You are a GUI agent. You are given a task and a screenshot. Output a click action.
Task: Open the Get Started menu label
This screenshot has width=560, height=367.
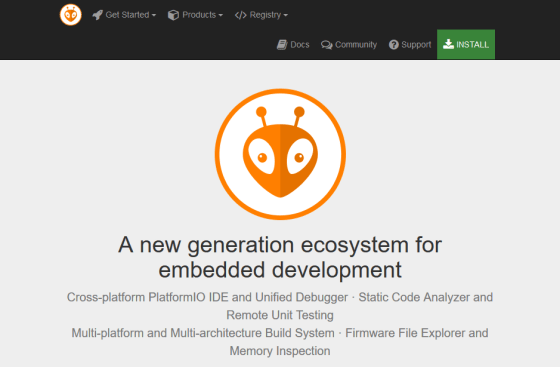[x=127, y=15]
